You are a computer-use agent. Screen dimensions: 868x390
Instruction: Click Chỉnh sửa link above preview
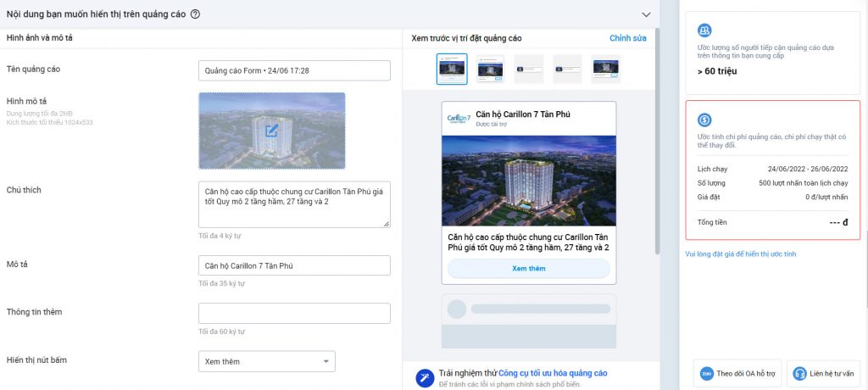628,38
